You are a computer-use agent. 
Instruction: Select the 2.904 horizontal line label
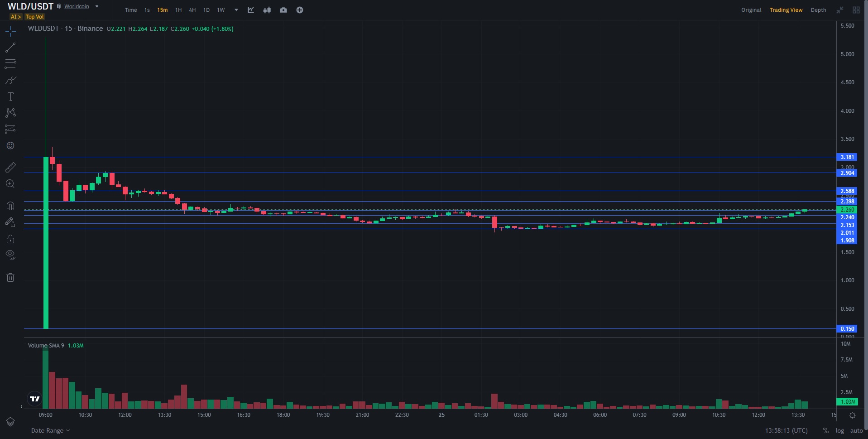(847, 173)
